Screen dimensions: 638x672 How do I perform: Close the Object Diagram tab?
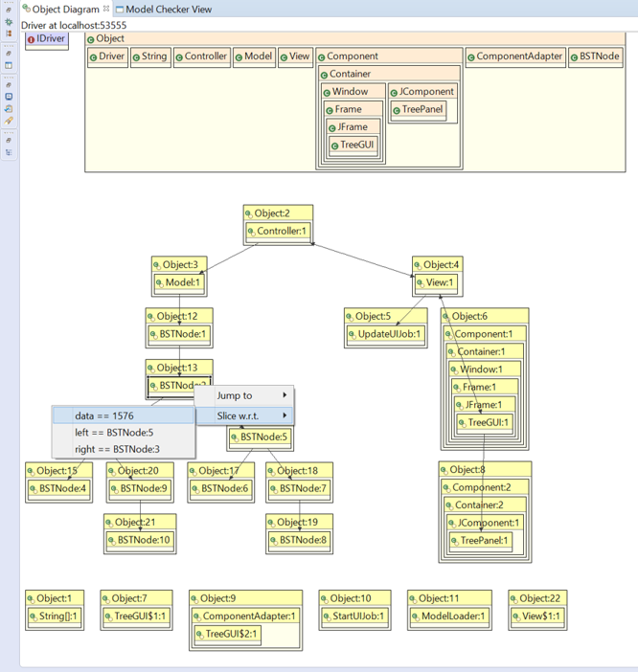coord(106,9)
